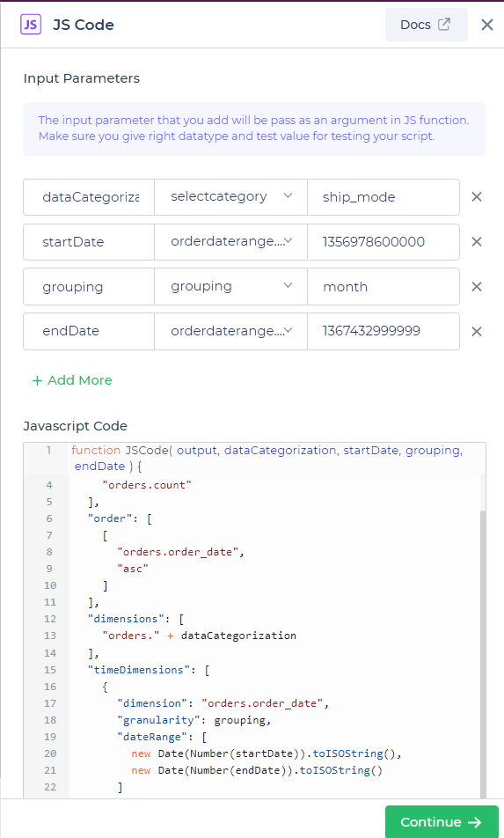Edit the ship_mode test value field
Image resolution: width=504 pixels, height=838 pixels.
coord(383,197)
